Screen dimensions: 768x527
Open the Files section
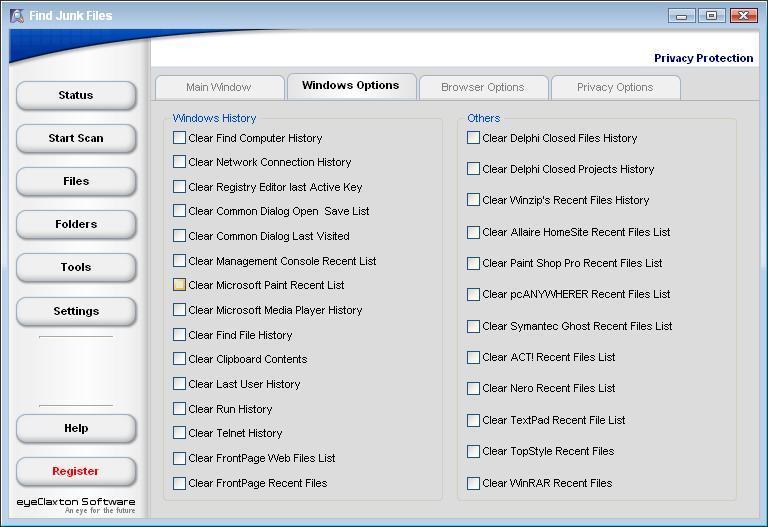tap(76, 181)
